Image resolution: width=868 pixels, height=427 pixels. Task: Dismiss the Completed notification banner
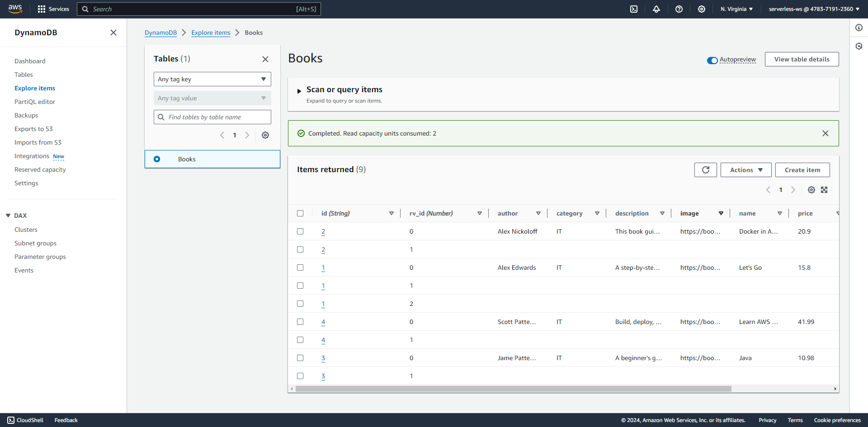click(x=826, y=133)
